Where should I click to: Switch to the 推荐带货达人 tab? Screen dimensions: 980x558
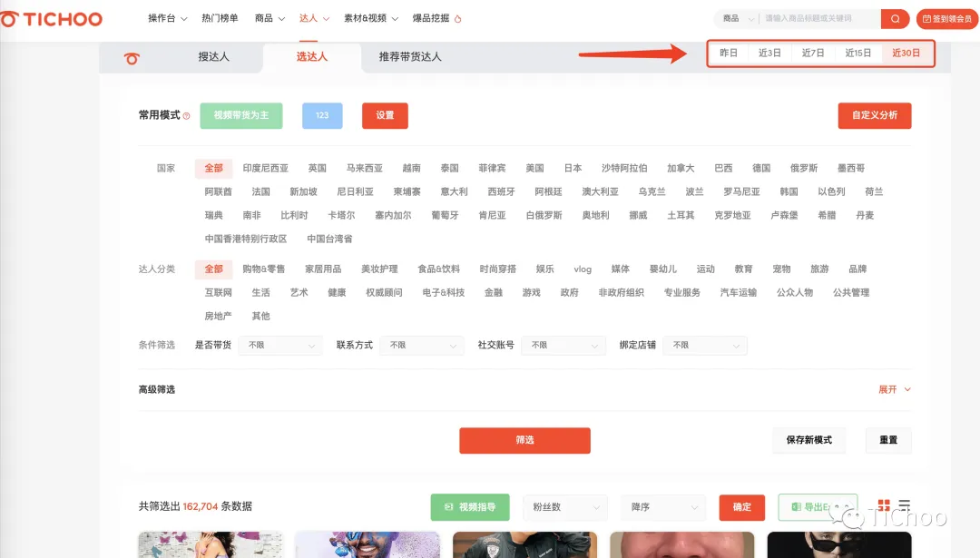click(x=410, y=57)
